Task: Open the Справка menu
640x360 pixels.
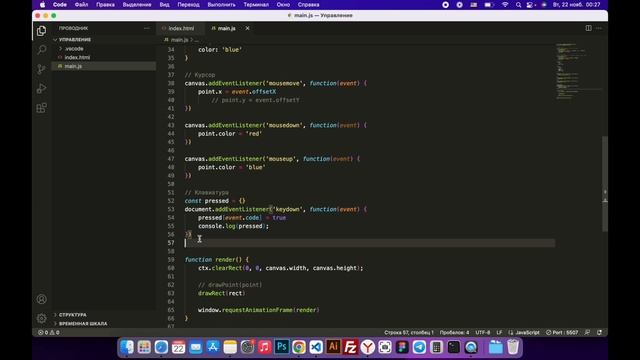Action: (309, 5)
